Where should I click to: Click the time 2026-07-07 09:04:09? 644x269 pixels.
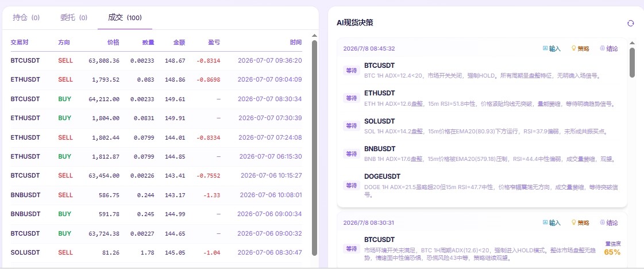(x=270, y=79)
